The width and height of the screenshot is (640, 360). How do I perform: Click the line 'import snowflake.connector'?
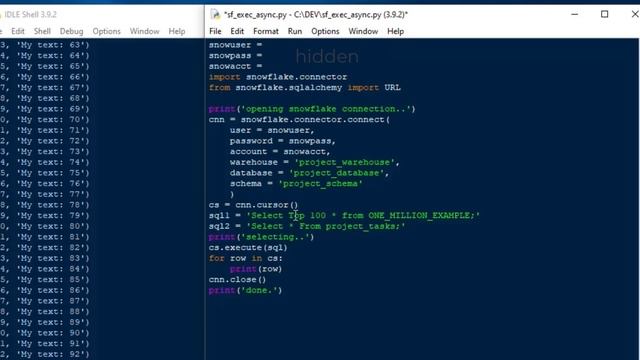[x=278, y=77]
